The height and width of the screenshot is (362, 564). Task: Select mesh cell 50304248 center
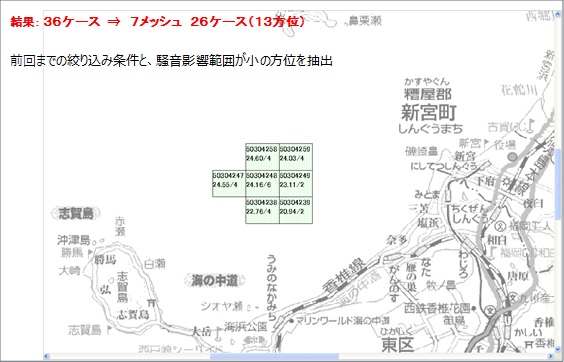pyautogui.click(x=262, y=184)
